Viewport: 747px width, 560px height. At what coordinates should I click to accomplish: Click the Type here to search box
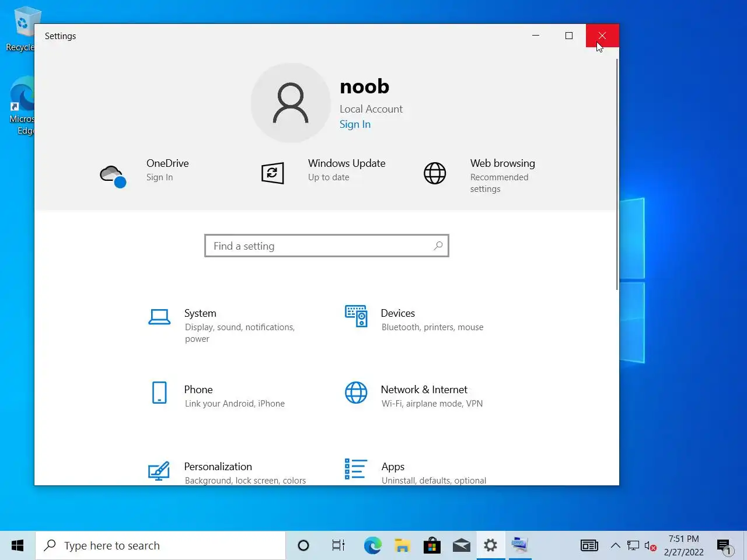[160, 545]
